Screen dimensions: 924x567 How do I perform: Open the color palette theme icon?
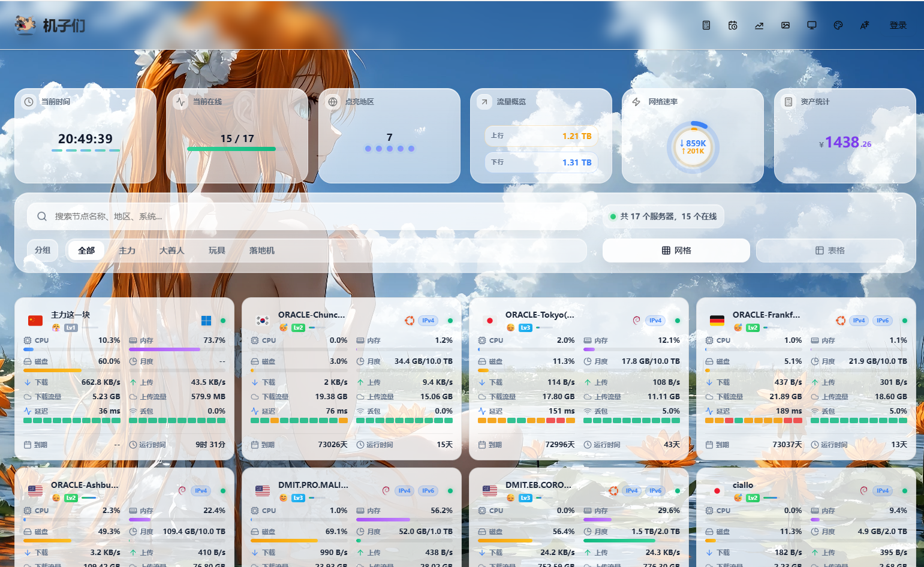tap(838, 25)
